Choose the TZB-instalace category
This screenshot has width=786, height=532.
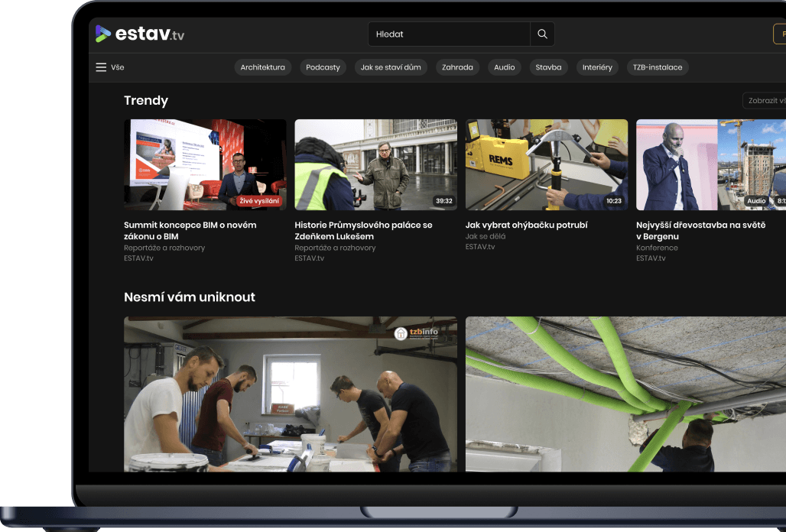click(658, 67)
